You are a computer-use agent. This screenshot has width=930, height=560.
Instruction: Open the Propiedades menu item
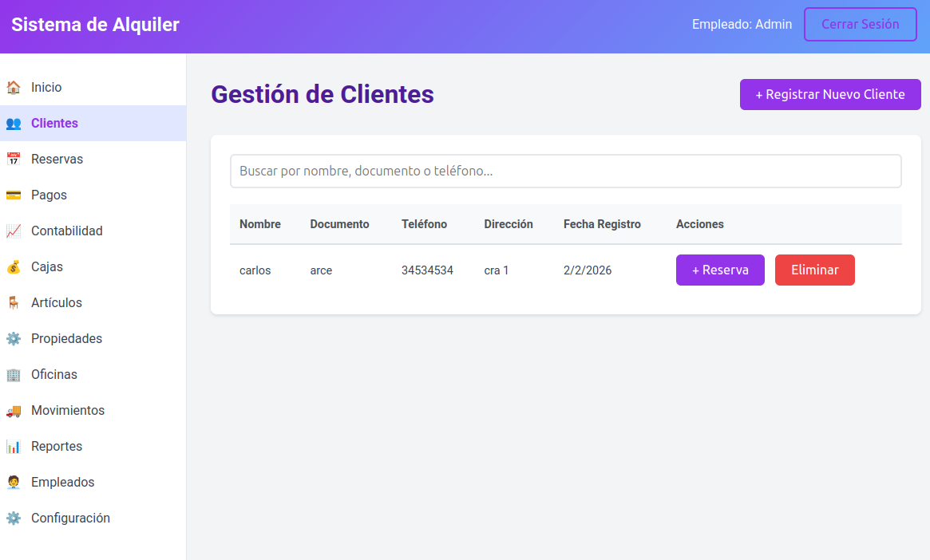click(x=93, y=338)
